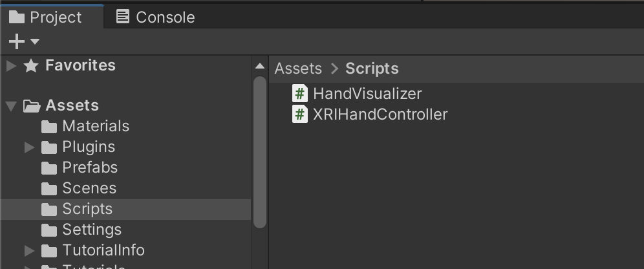Click the folder tree scrollbar up arrow
The height and width of the screenshot is (269, 644).
260,66
